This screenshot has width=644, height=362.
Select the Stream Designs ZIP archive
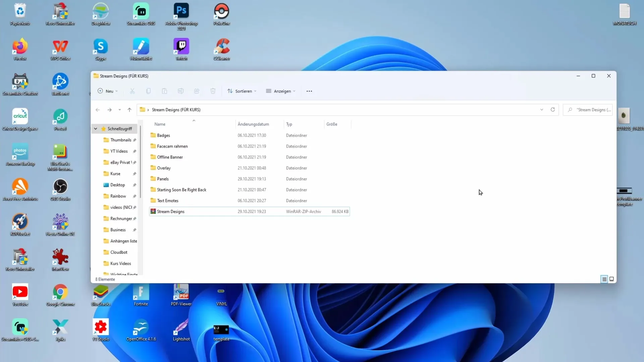250,212
